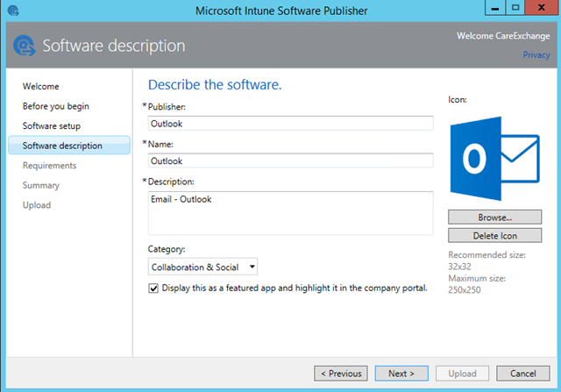
Task: Click the disabled Upload button at bottom
Action: [x=462, y=374]
